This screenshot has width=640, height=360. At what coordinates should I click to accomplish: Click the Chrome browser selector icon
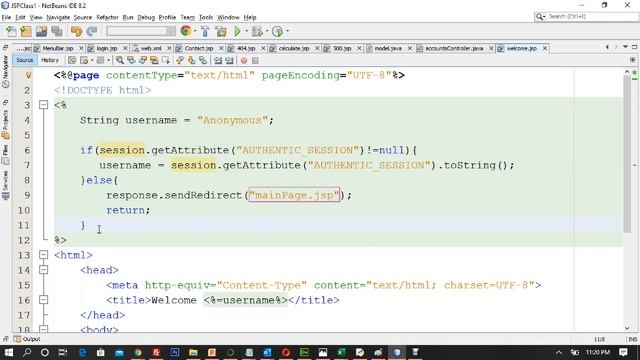(186, 31)
